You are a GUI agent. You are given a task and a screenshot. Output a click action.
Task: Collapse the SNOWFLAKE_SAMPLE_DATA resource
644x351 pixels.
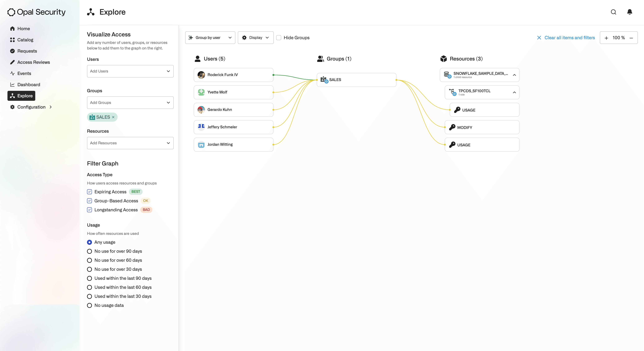click(514, 75)
